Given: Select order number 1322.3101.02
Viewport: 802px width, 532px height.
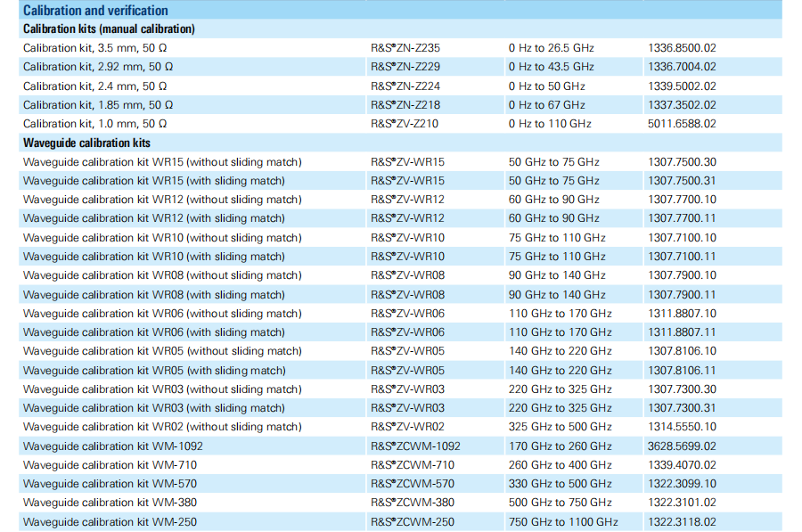Looking at the screenshot, I should [681, 503].
